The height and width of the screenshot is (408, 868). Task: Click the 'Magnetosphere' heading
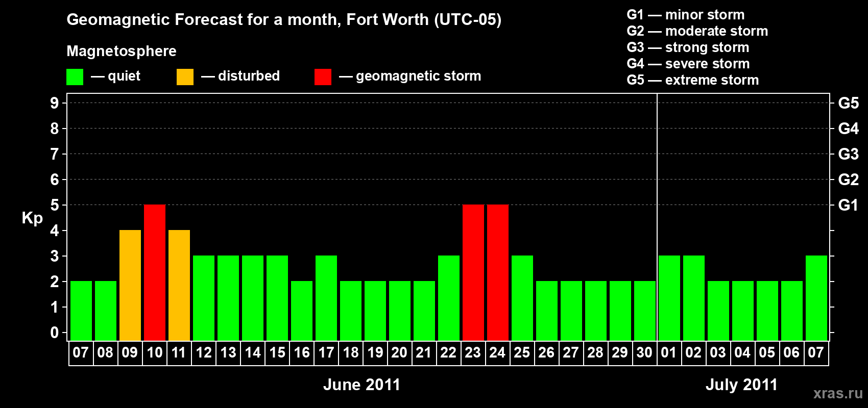pos(122,52)
